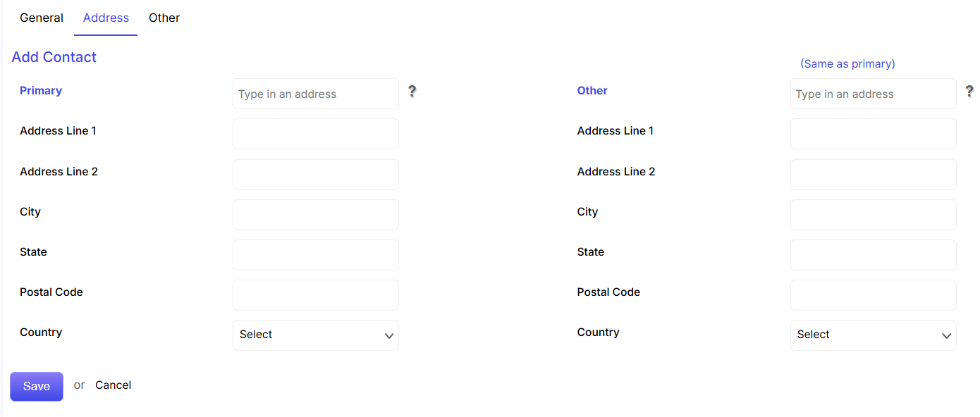Cancel adding the contact

click(x=114, y=385)
